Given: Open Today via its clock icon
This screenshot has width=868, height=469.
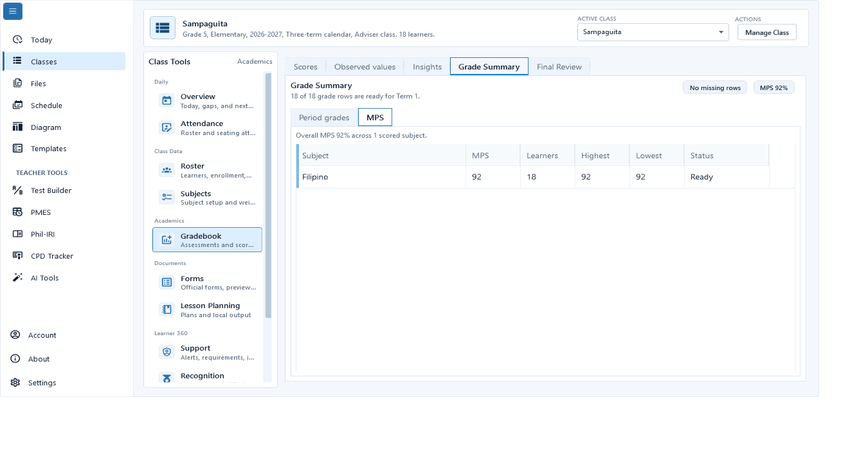Looking at the screenshot, I should point(17,39).
